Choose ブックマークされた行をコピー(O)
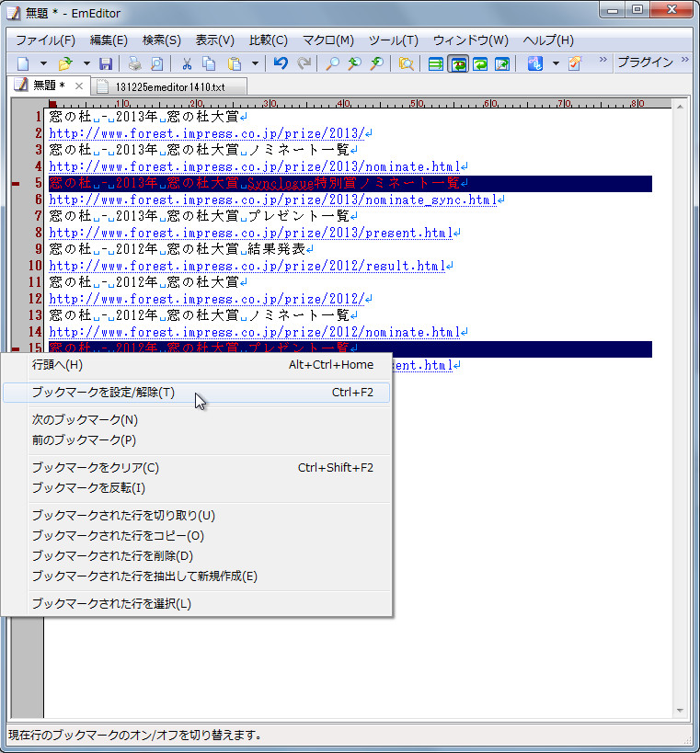Screen dimensions: 700x753 pyautogui.click(x=197, y=535)
